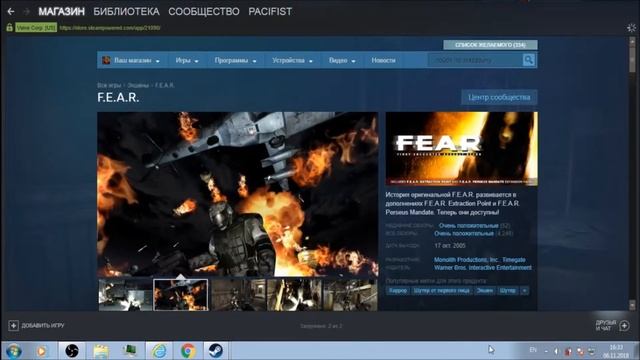
Task: Click the Все игры breadcrumb
Action: coord(109,85)
